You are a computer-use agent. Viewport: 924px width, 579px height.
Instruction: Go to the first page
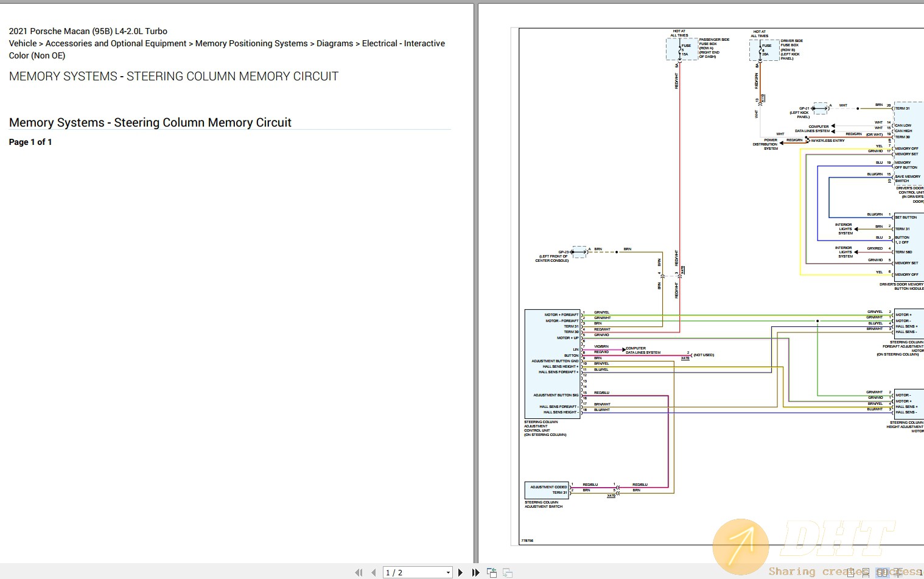click(x=359, y=572)
